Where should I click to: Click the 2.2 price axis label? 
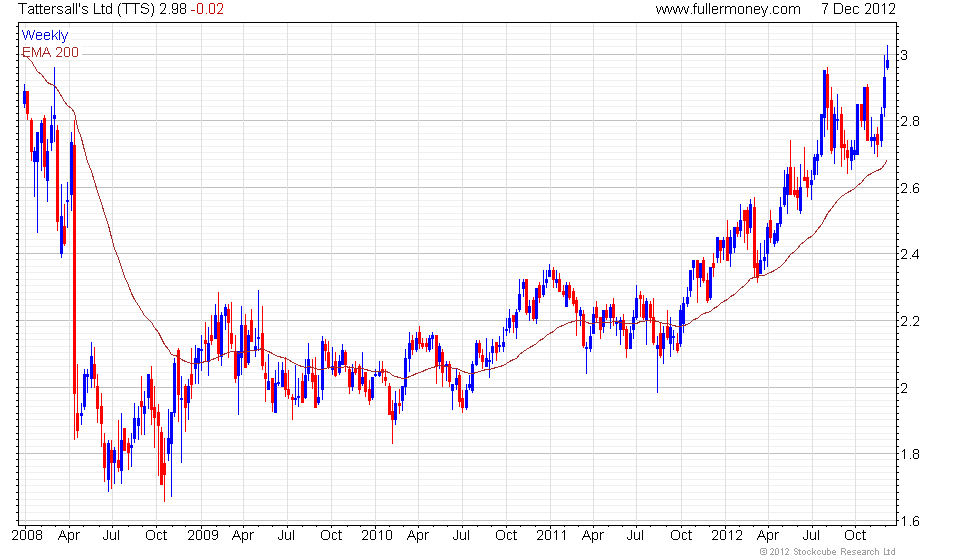[910, 321]
